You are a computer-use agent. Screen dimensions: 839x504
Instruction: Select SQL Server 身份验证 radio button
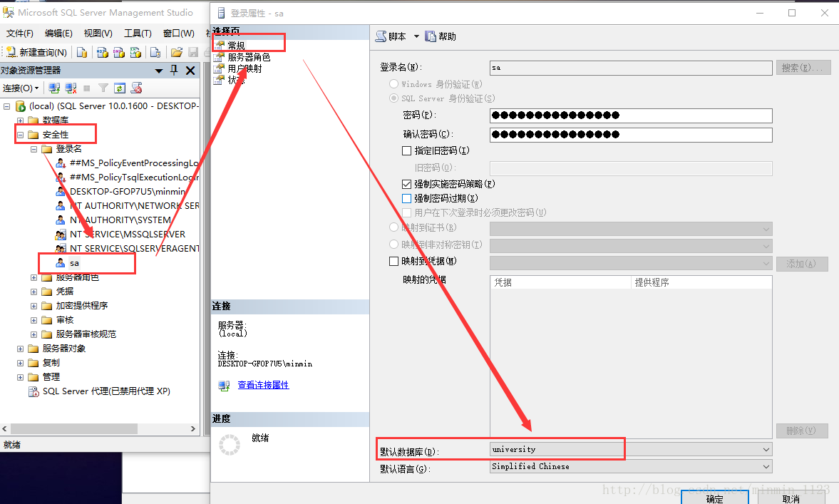click(393, 98)
